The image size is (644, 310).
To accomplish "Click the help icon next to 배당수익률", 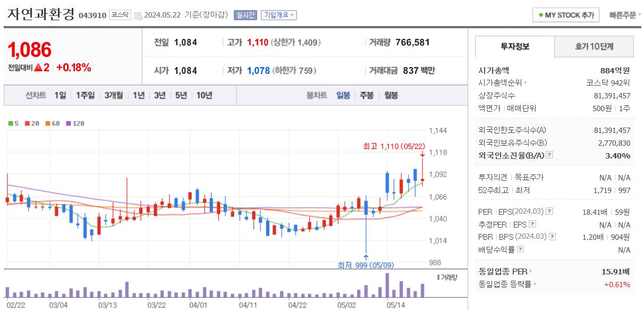I will pyautogui.click(x=520, y=249).
